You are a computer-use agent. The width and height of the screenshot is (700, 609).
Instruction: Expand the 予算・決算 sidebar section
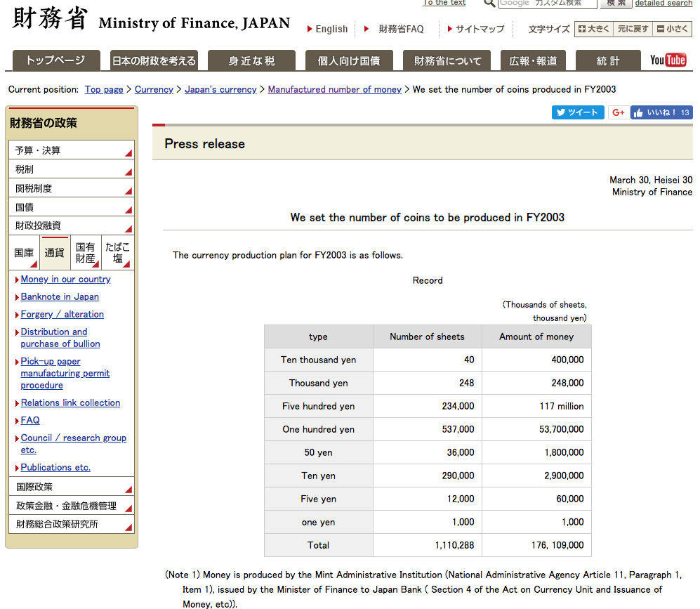[x=70, y=150]
